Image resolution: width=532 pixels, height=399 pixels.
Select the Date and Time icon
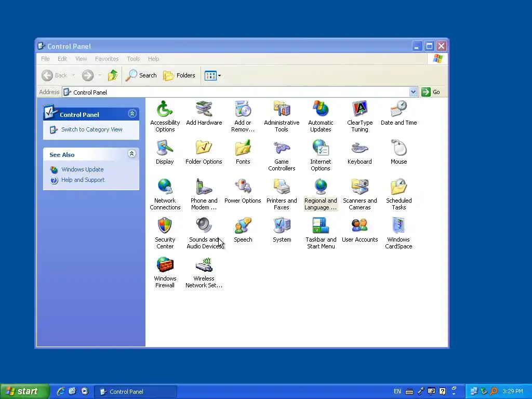pyautogui.click(x=398, y=113)
